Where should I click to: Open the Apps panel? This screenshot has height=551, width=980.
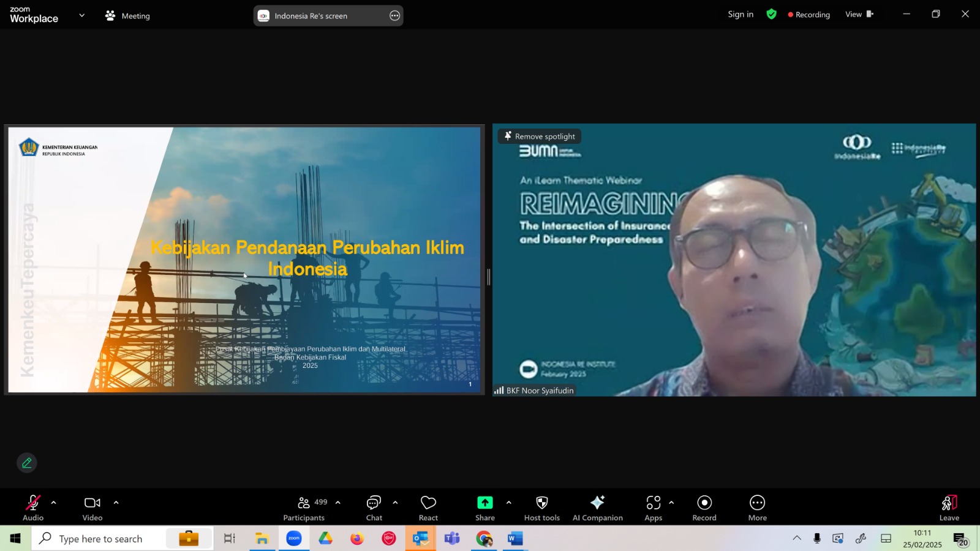[653, 508]
